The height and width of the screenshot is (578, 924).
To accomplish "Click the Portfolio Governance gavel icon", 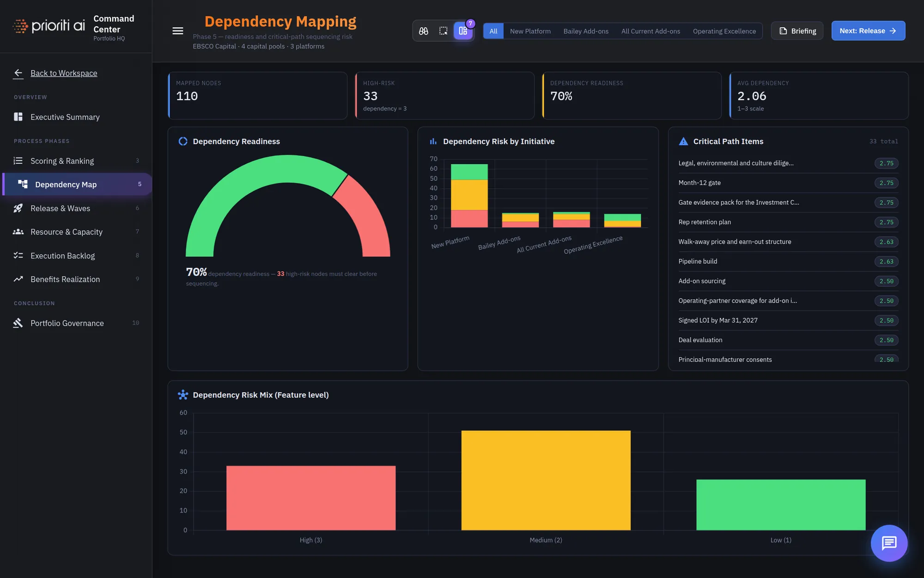I will [x=18, y=323].
